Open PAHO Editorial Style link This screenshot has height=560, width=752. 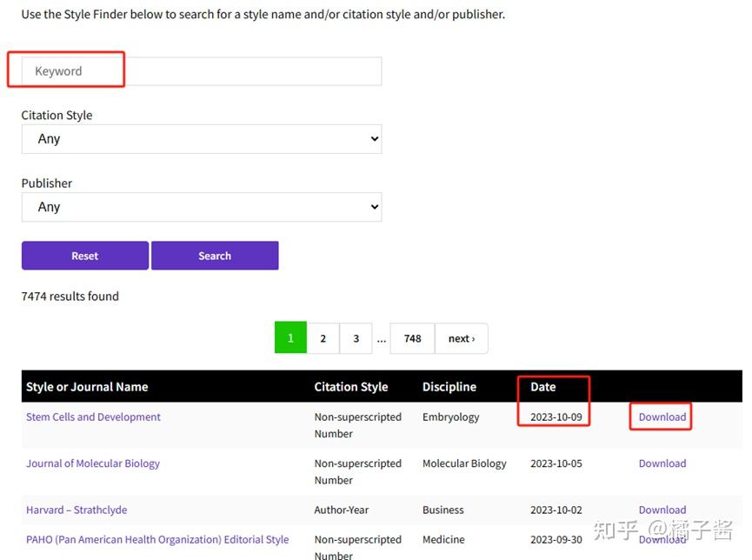tap(157, 539)
